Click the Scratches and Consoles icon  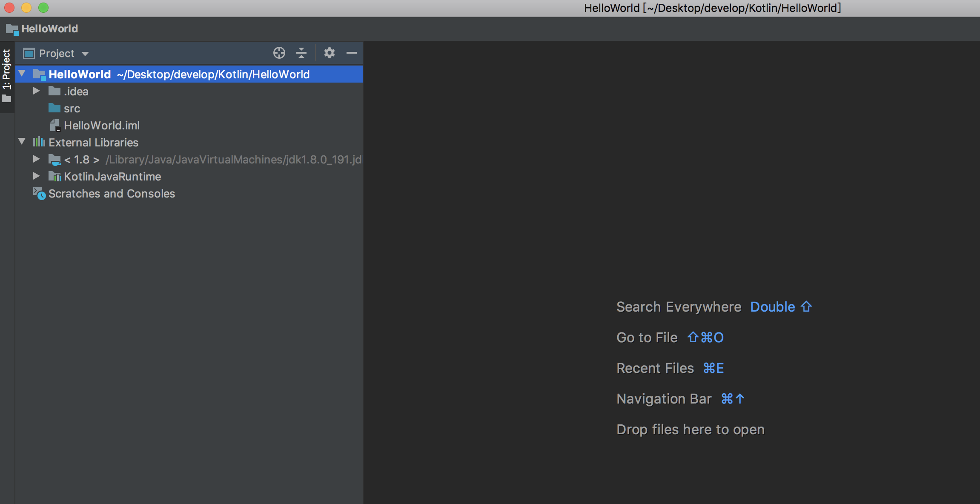click(39, 194)
